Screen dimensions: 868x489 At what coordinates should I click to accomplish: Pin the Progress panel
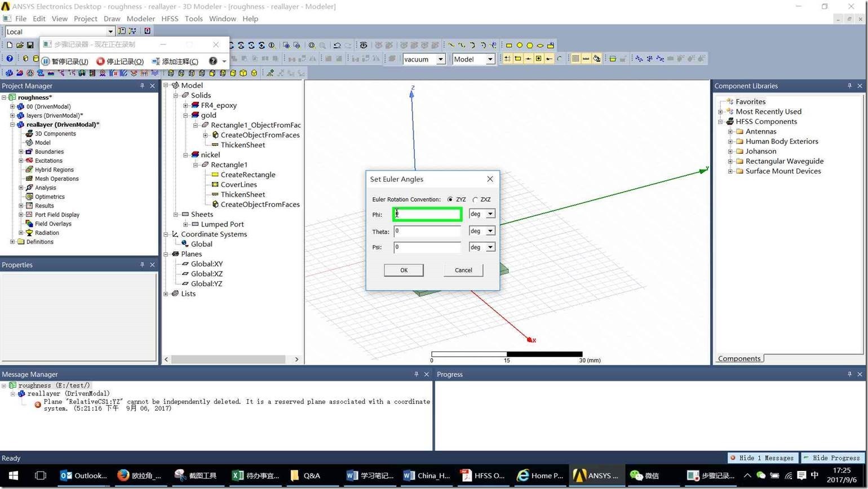click(x=849, y=374)
